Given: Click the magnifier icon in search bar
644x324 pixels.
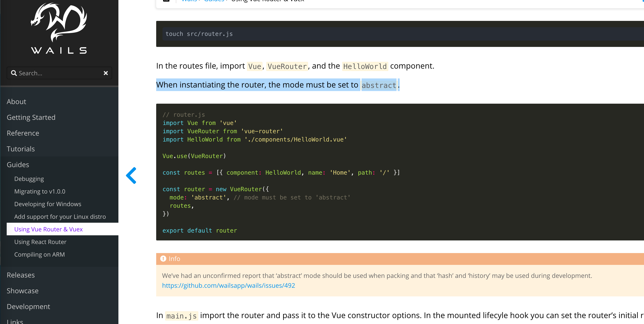Looking at the screenshot, I should click(14, 73).
